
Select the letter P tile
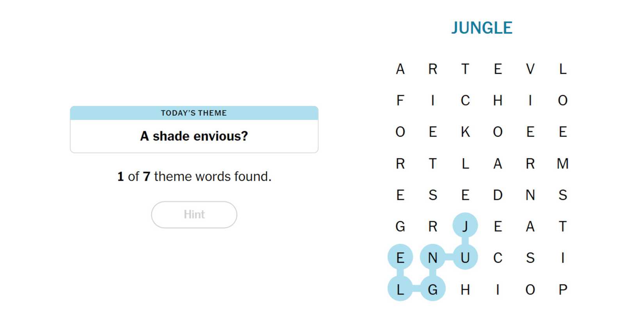tap(562, 290)
